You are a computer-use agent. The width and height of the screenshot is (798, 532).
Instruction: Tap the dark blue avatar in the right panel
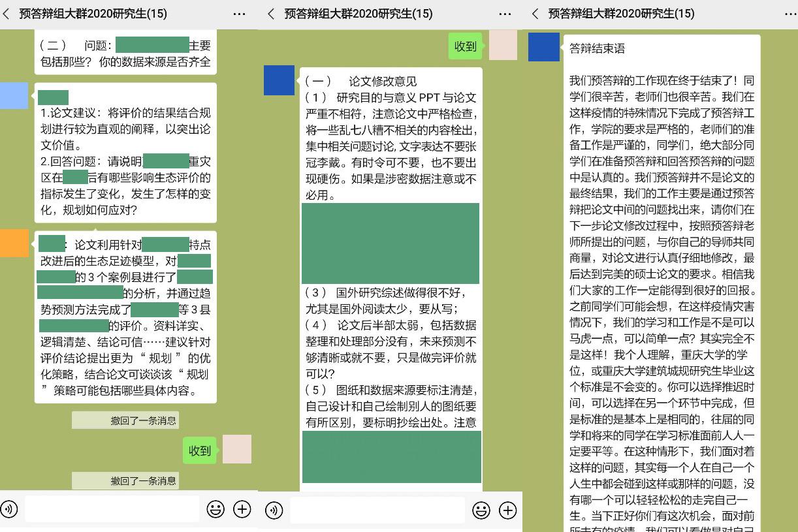pyautogui.click(x=543, y=46)
